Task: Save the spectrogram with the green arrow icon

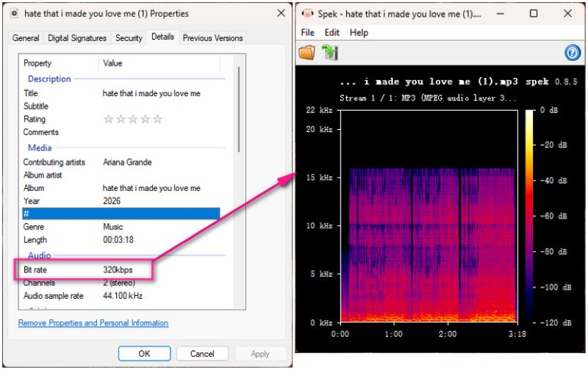Action: [x=330, y=52]
